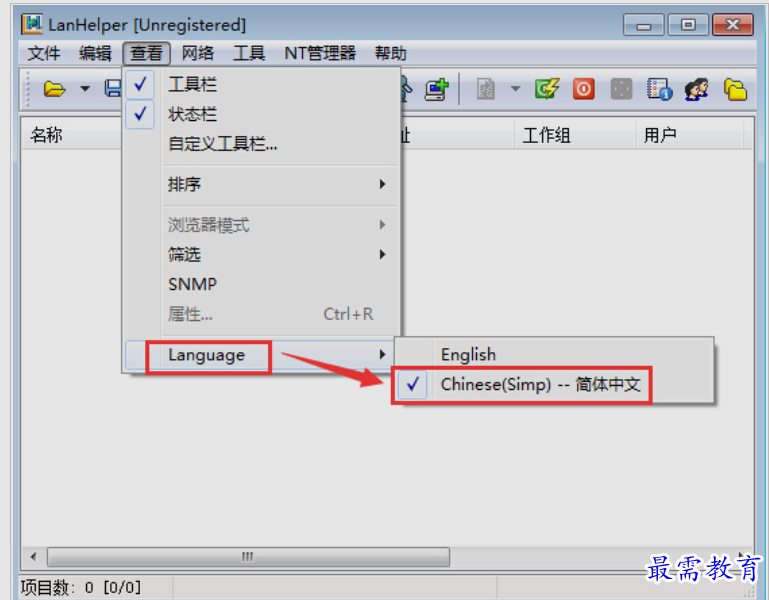Open the 工具 menu
769x600 pixels.
tap(249, 53)
